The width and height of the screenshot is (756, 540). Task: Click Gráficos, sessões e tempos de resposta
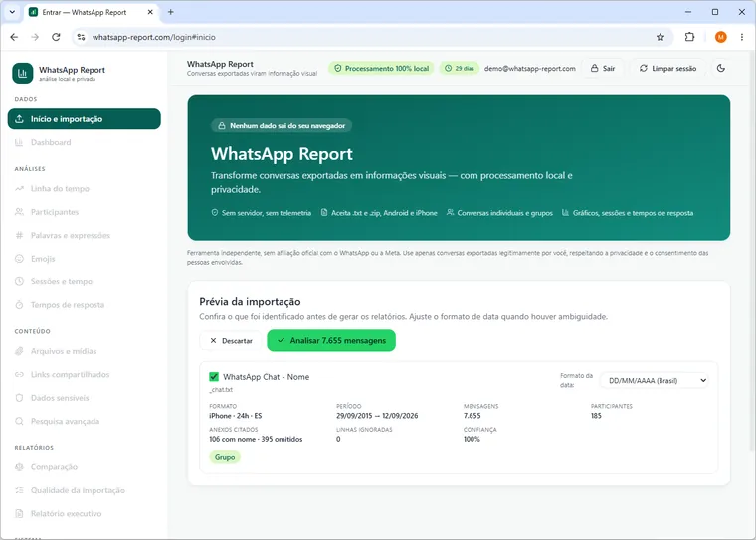(x=628, y=213)
